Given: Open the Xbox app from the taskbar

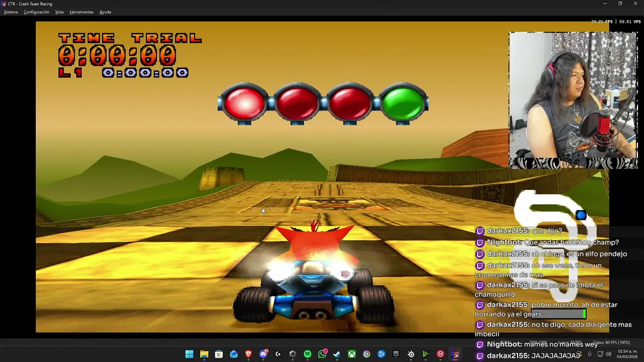Looking at the screenshot, I should point(352,354).
